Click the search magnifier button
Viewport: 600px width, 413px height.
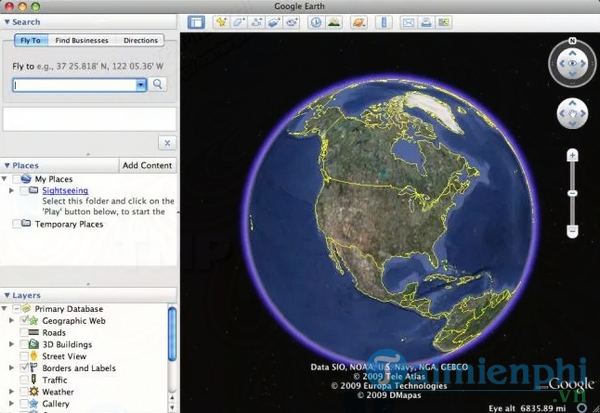click(x=157, y=84)
